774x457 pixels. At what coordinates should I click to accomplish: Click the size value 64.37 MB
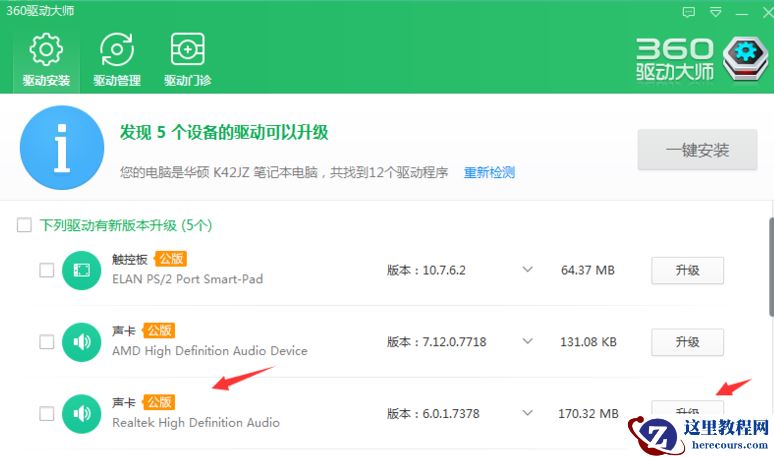click(588, 270)
